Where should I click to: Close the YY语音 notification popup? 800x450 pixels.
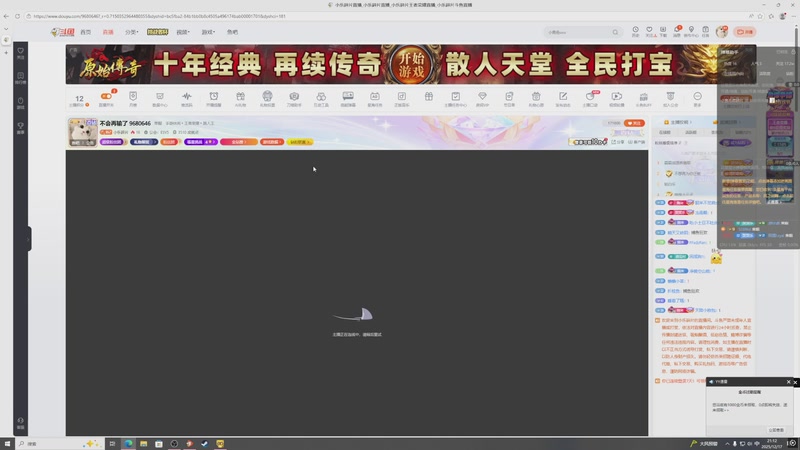coord(789,382)
